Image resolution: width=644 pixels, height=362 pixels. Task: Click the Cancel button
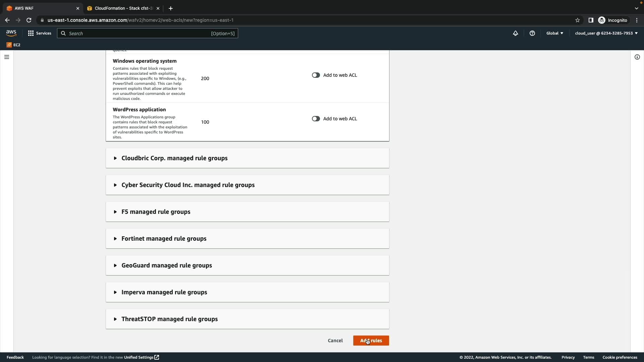(335, 341)
